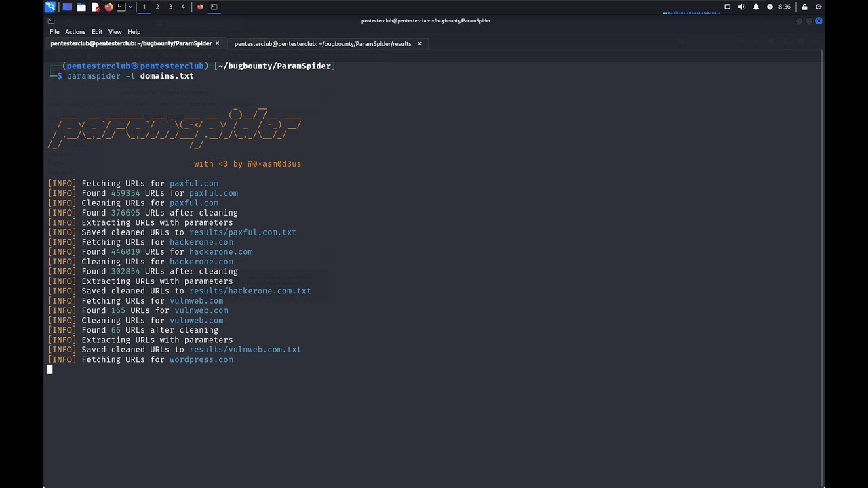Click the number 302854
Image resolution: width=868 pixels, height=488 pixels.
[125, 272]
